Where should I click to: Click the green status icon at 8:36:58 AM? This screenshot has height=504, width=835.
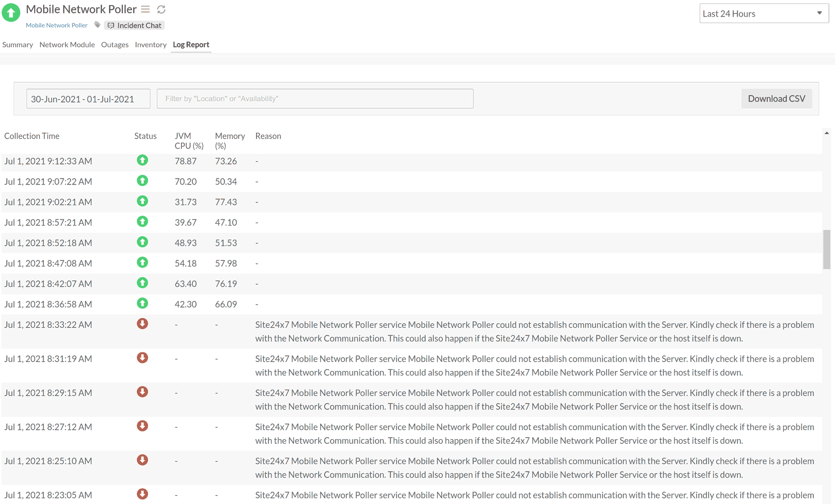pyautogui.click(x=142, y=303)
